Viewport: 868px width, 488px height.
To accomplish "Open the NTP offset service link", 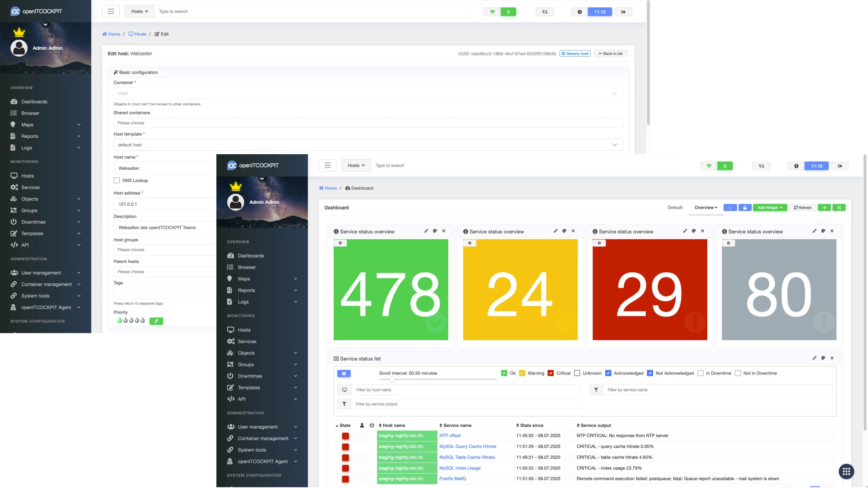I will tap(450, 436).
